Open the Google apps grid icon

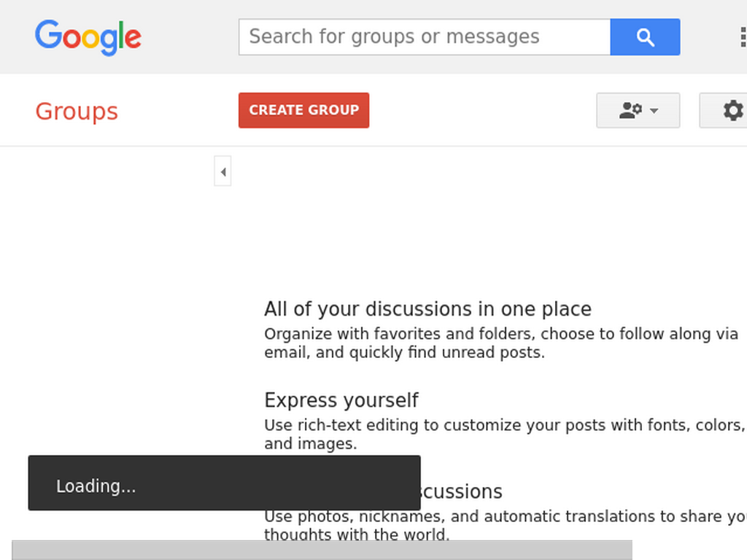coord(743,37)
